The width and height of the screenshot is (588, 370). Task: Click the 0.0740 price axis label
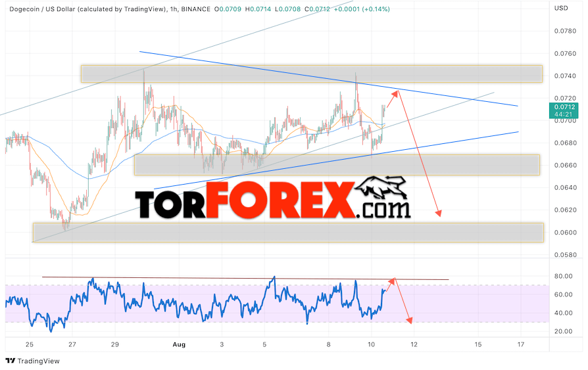[x=565, y=76]
